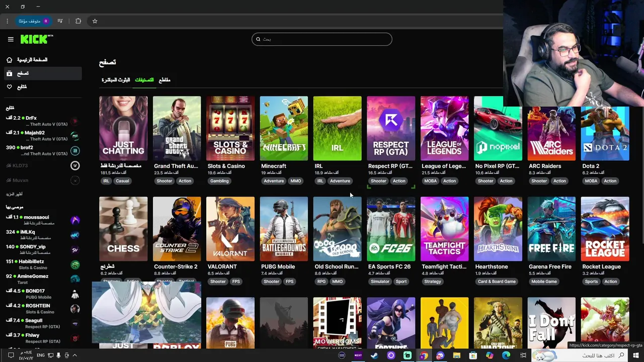Open the hamburger menu beside the Kick logo
Screen dimensions: 644x362
tap(11, 39)
